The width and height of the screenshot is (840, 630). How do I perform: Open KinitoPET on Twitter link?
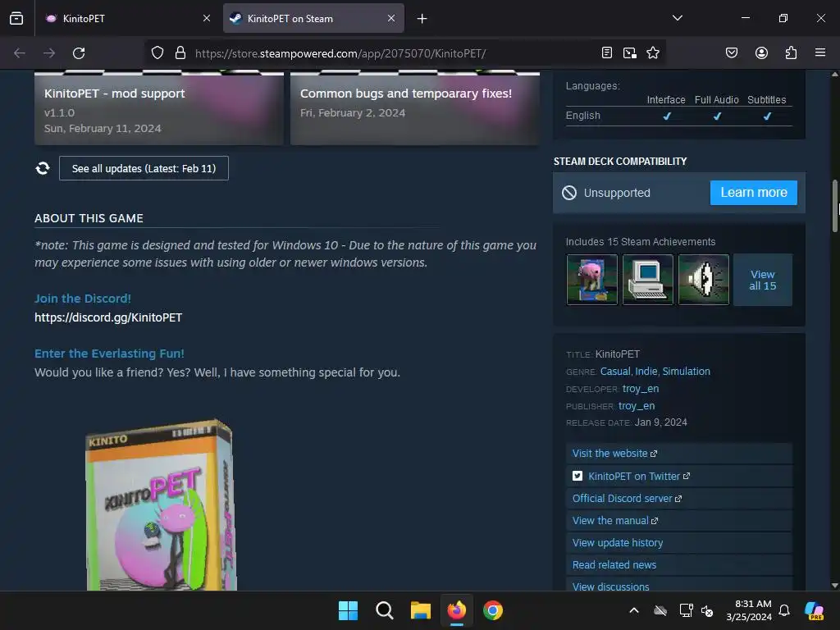(678, 477)
